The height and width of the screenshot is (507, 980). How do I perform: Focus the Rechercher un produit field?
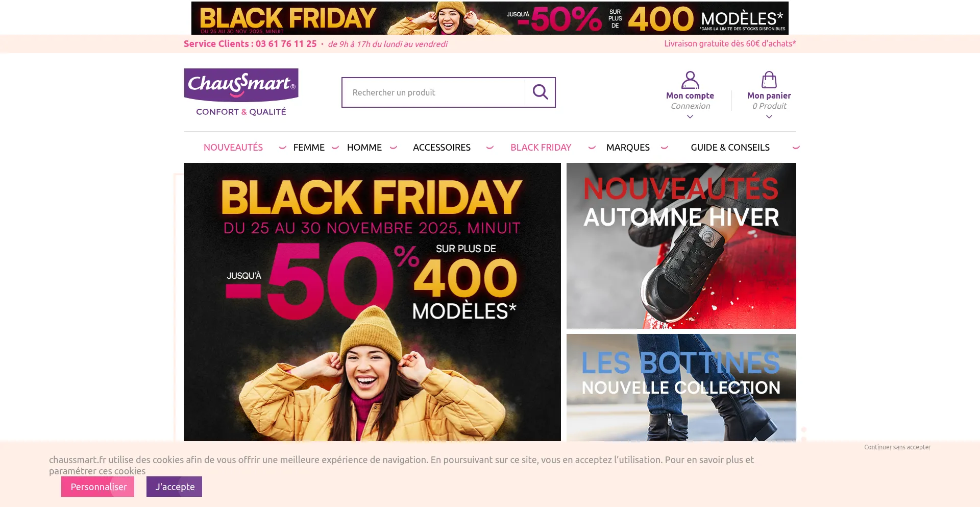tap(433, 92)
